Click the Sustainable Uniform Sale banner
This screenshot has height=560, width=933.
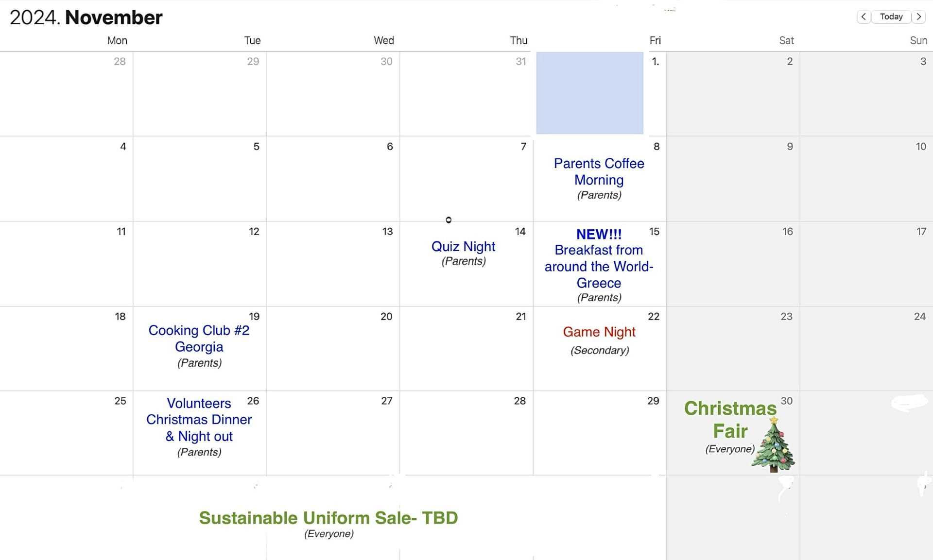[328, 518]
